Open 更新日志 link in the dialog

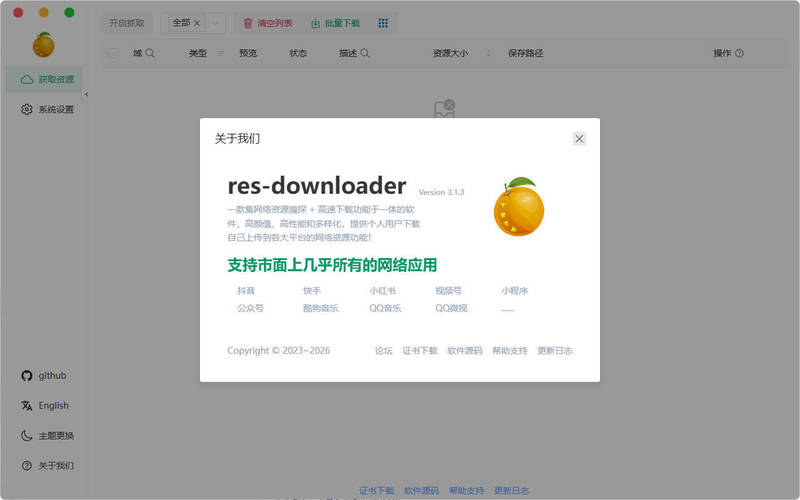[555, 351]
